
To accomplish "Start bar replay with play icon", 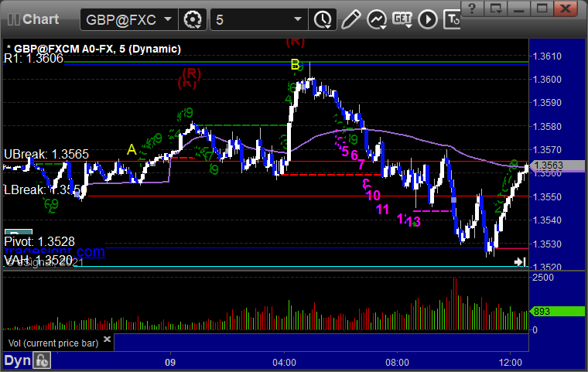I will point(428,19).
